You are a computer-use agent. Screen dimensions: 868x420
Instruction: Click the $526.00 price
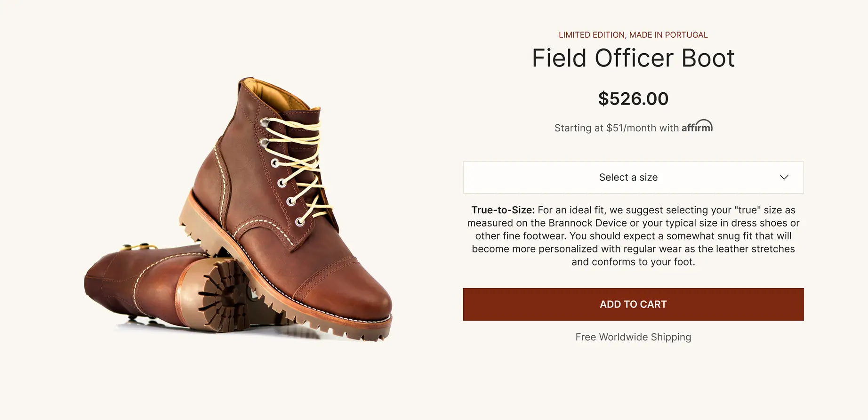[x=633, y=99]
